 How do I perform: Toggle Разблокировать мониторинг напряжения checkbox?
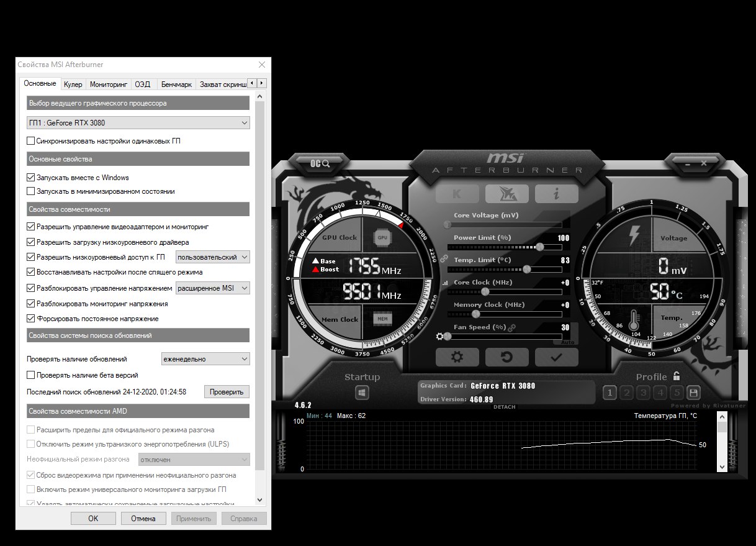31,304
